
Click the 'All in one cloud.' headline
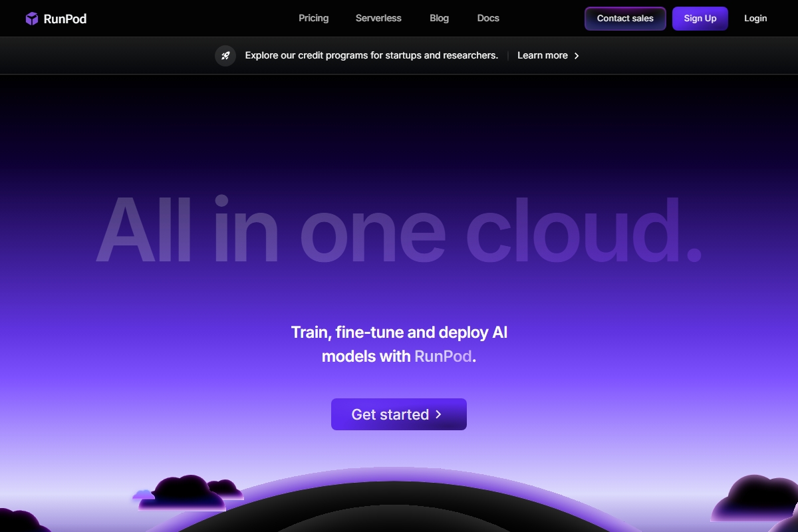tap(399, 229)
